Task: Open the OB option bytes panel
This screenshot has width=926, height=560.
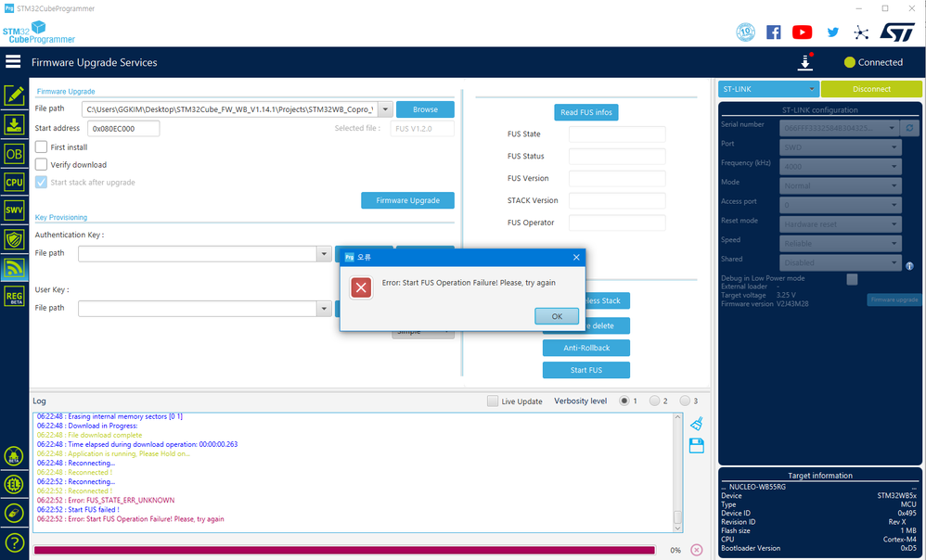Action: tap(14, 154)
